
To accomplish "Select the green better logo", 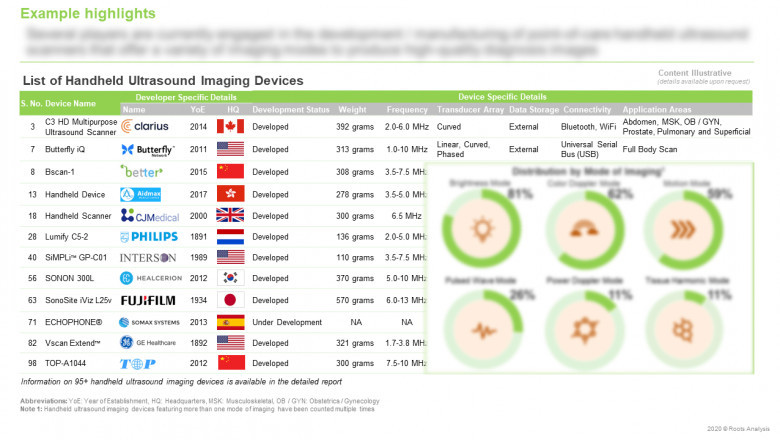I will (x=141, y=172).
